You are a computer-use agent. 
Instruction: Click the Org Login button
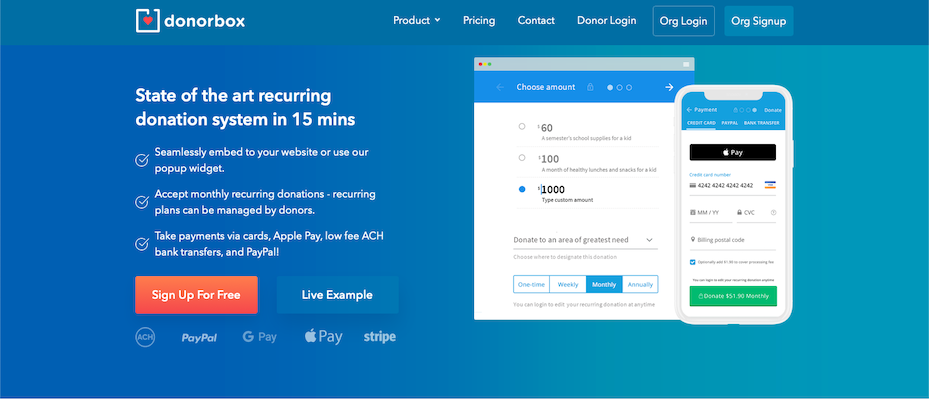pyautogui.click(x=684, y=21)
